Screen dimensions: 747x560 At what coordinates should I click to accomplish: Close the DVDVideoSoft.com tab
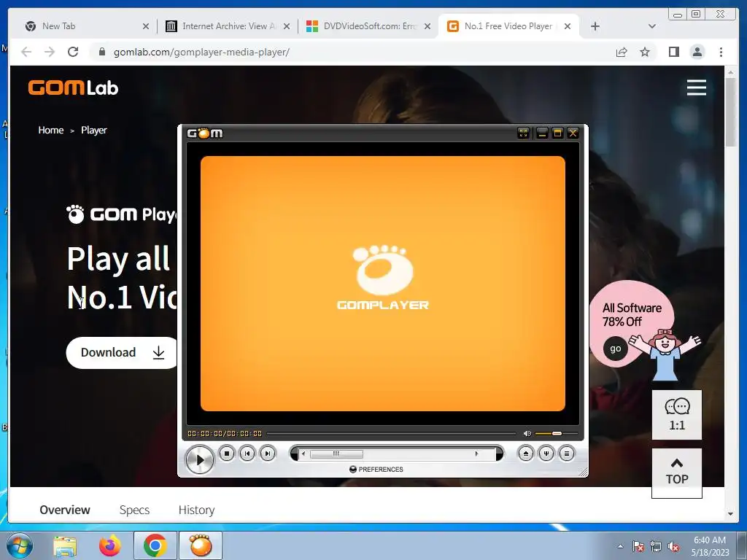point(427,26)
